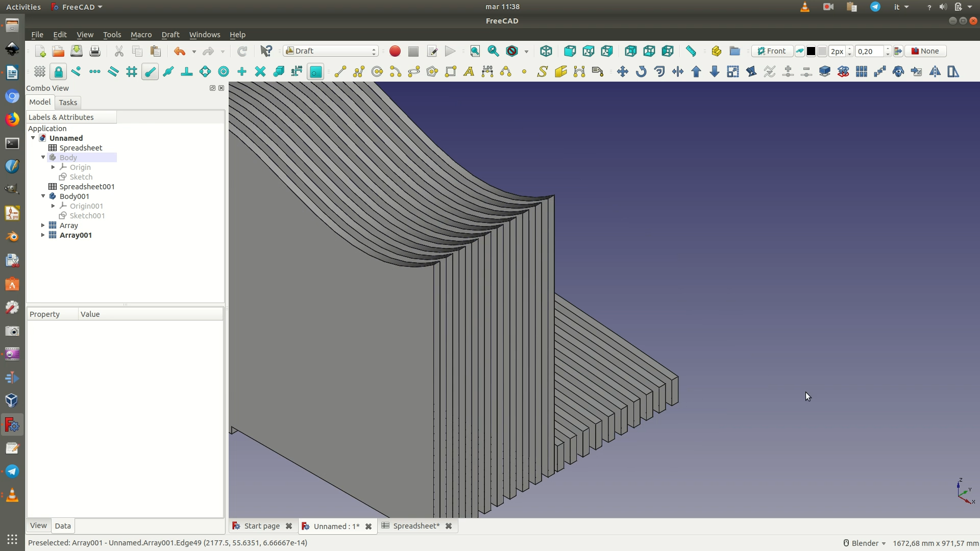Select the Draft Circle tool icon
The height and width of the screenshot is (551, 980).
point(377,71)
